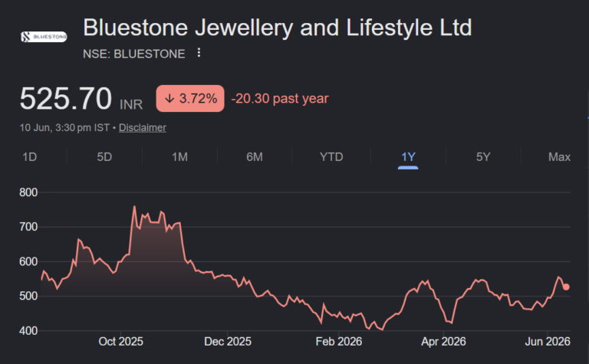Select the 1Y chart range tab

click(x=408, y=157)
